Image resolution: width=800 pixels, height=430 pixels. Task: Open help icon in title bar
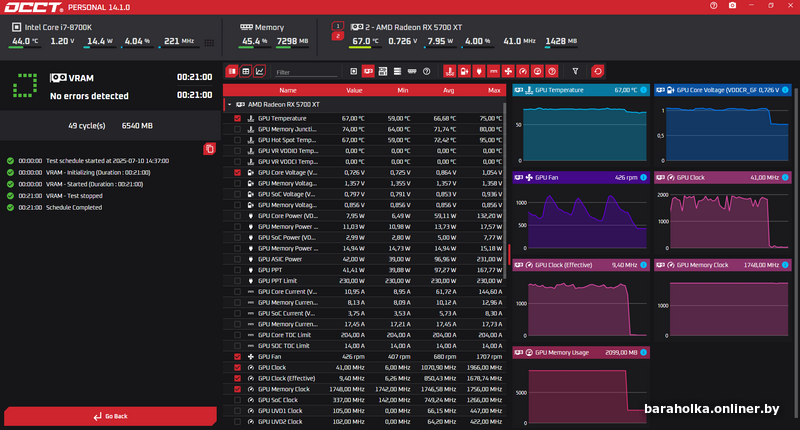coord(713,6)
